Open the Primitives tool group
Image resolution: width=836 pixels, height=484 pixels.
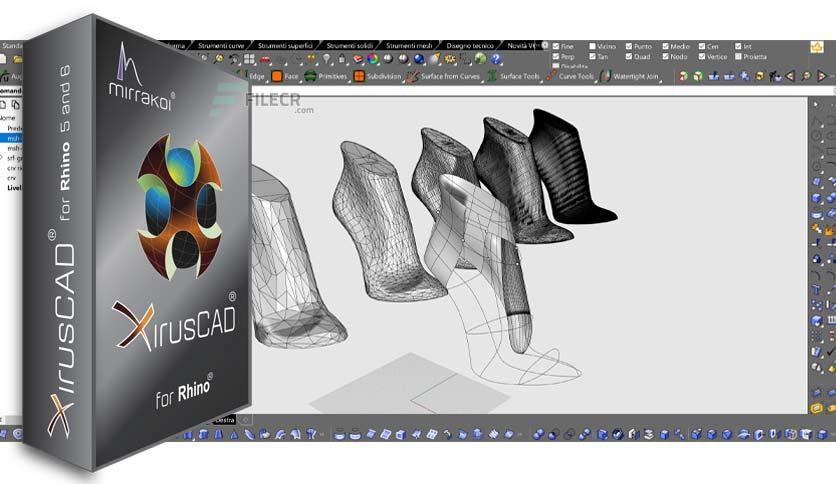pyautogui.click(x=325, y=76)
